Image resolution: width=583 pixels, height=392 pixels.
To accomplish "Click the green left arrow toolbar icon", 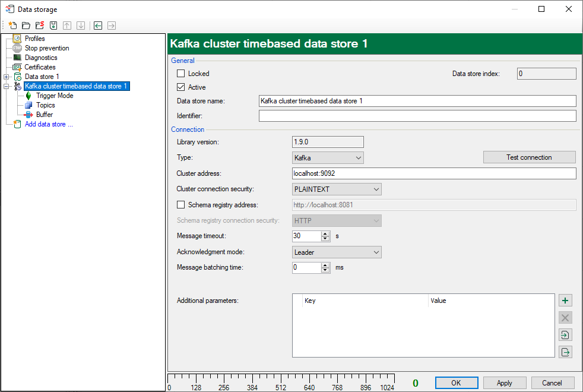I will point(97,26).
